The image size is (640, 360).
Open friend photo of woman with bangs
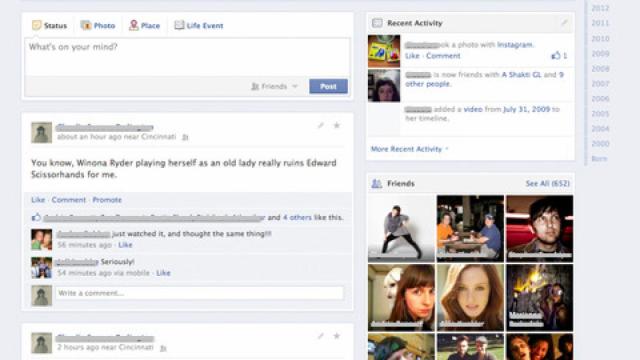pos(401,297)
